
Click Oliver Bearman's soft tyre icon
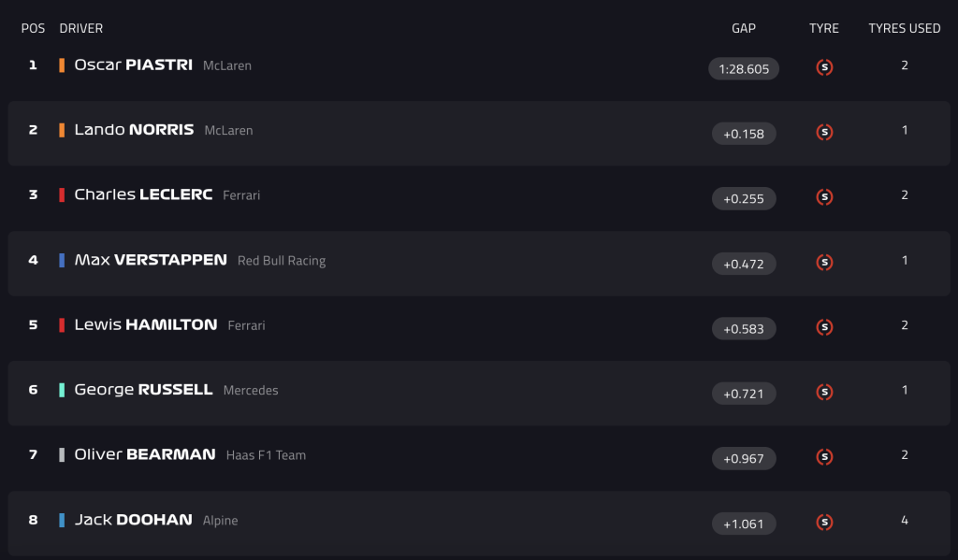coord(824,457)
